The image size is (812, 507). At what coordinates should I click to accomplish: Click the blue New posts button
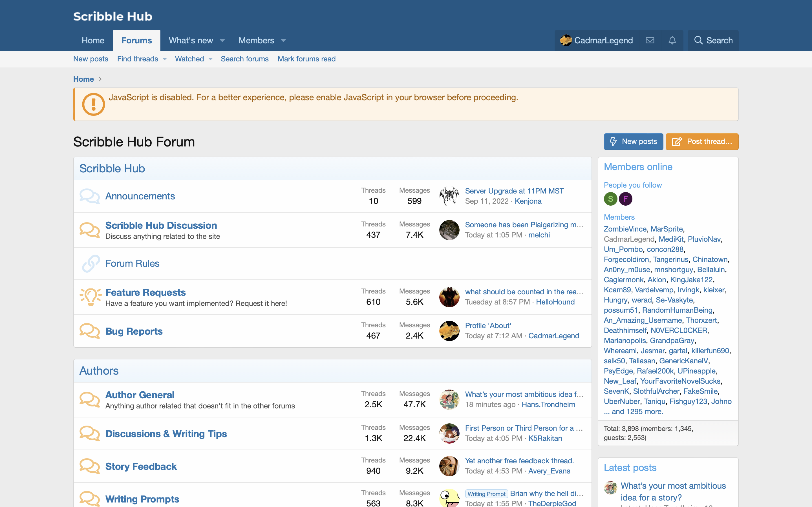633,141
